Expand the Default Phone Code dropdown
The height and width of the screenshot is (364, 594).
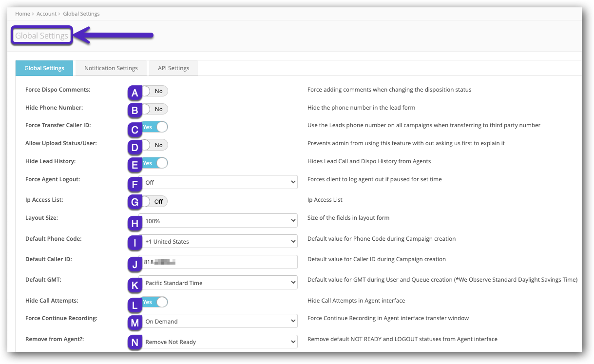click(x=218, y=241)
